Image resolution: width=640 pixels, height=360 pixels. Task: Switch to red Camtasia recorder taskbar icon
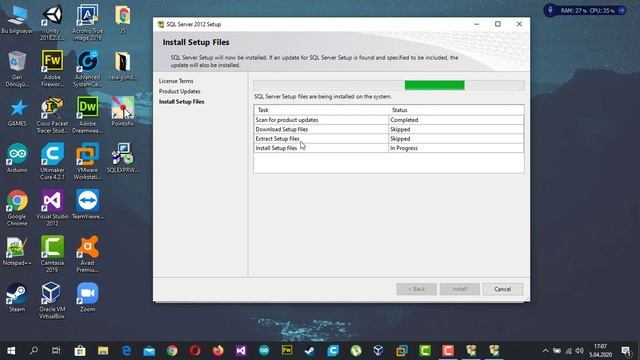448,351
